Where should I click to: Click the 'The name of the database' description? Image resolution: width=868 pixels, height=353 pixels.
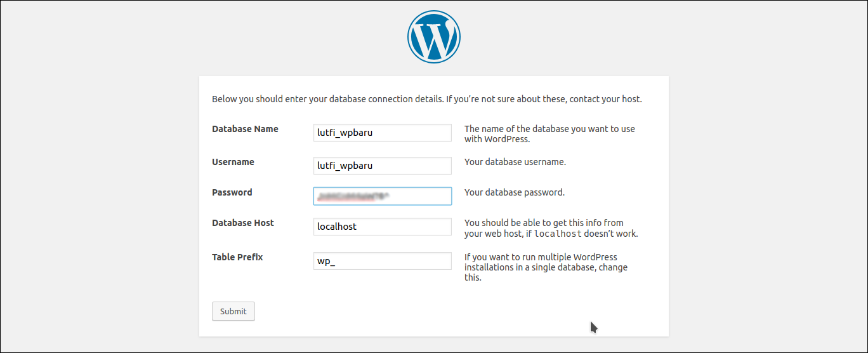pyautogui.click(x=549, y=134)
